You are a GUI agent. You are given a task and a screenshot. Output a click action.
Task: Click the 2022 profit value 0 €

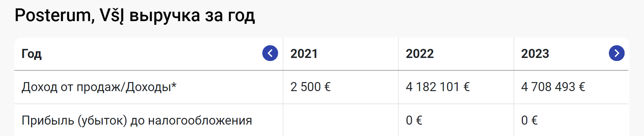414,120
